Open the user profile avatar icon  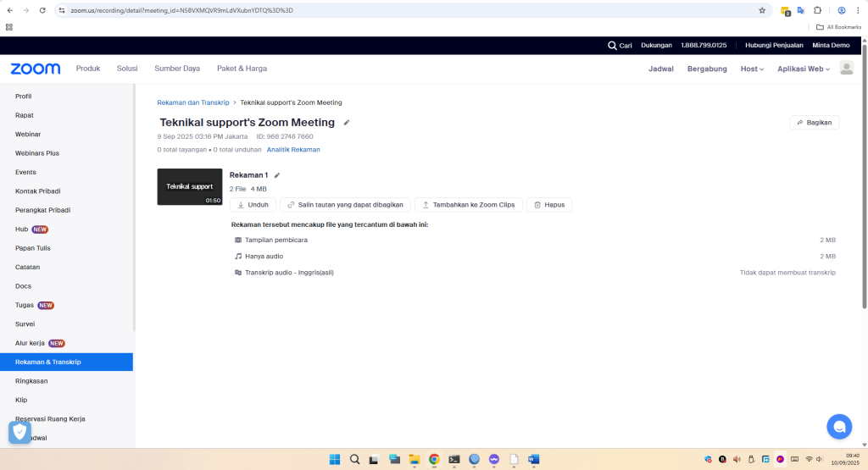pyautogui.click(x=846, y=69)
